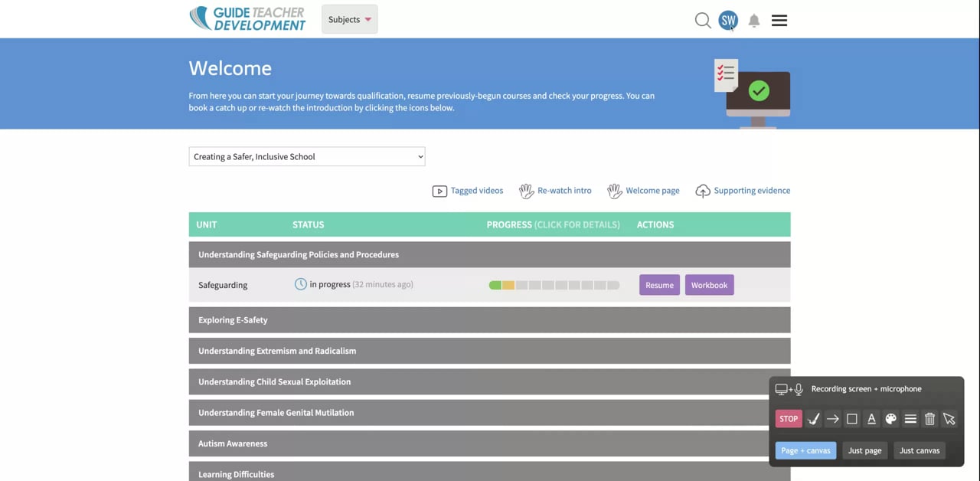Image resolution: width=980 pixels, height=481 pixels.
Task: Open the Creating a Safer, Inclusive School selector
Action: pos(307,156)
